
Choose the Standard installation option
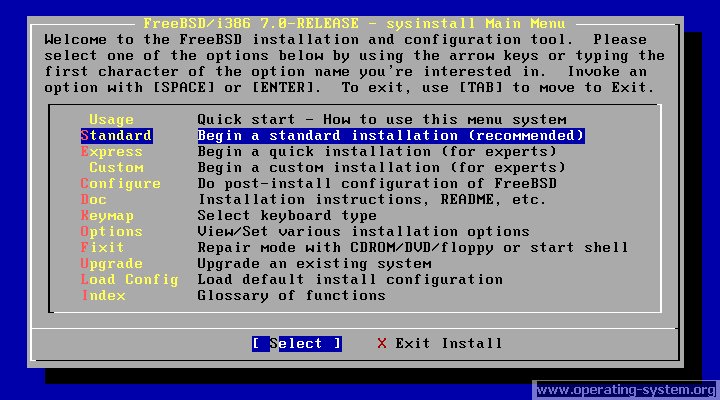pyautogui.click(x=116, y=135)
